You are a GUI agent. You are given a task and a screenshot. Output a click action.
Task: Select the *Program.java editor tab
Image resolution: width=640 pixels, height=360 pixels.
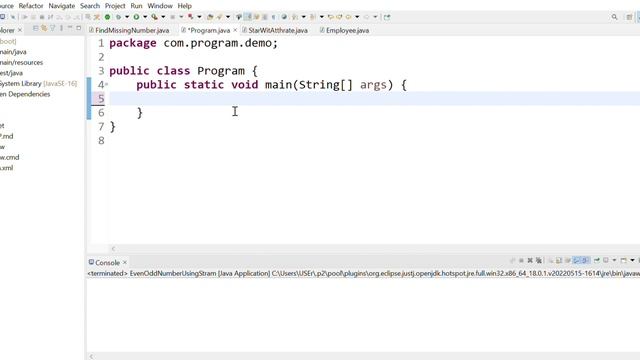208,30
